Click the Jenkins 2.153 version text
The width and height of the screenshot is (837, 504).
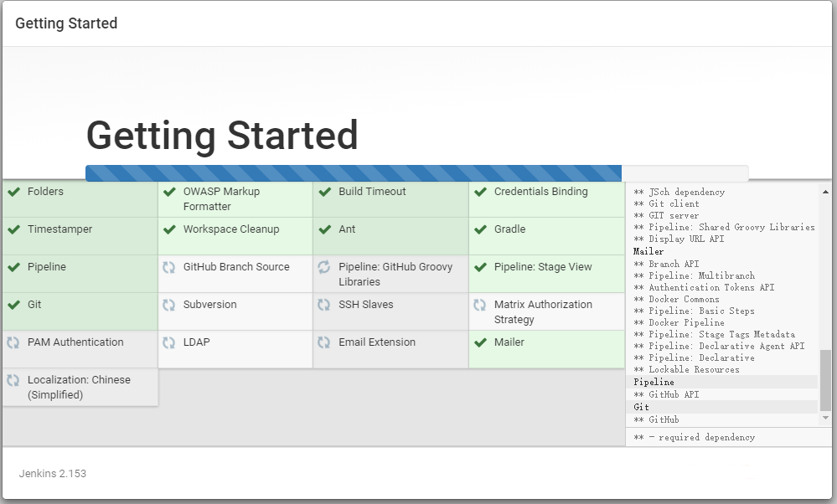tap(53, 474)
